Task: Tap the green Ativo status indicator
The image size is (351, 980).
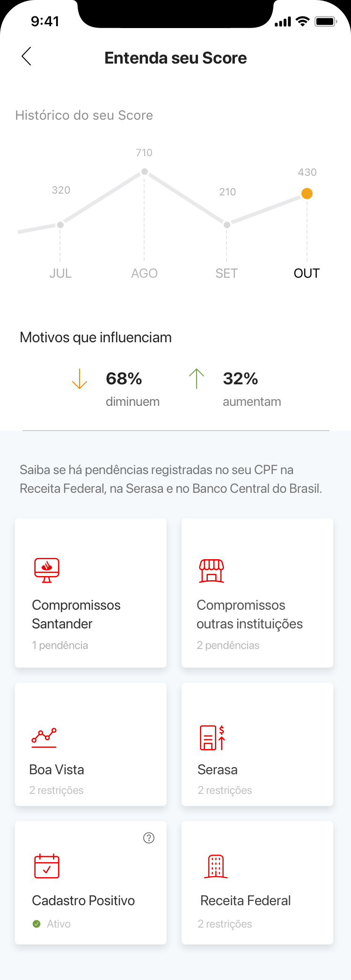Action: [37, 924]
